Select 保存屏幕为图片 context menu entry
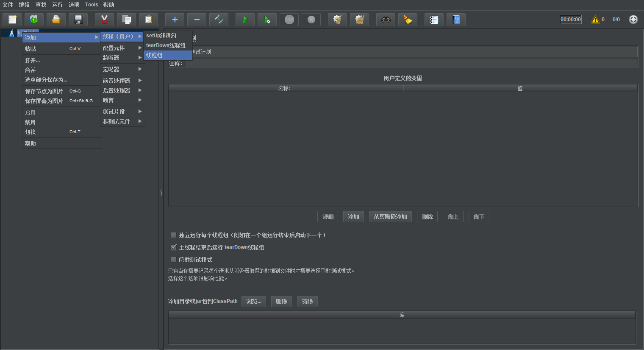Screen dimensions: 644x350 click(62, 101)
